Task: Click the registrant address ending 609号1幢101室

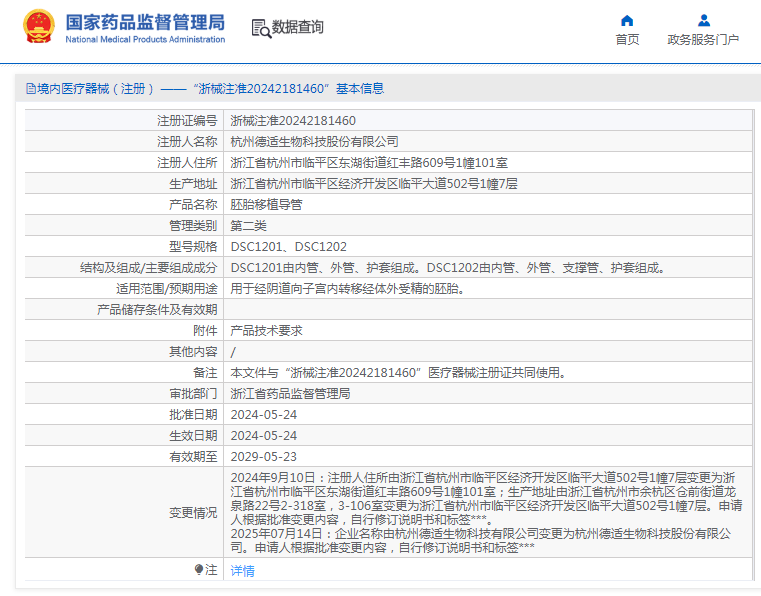Action: click(x=369, y=163)
